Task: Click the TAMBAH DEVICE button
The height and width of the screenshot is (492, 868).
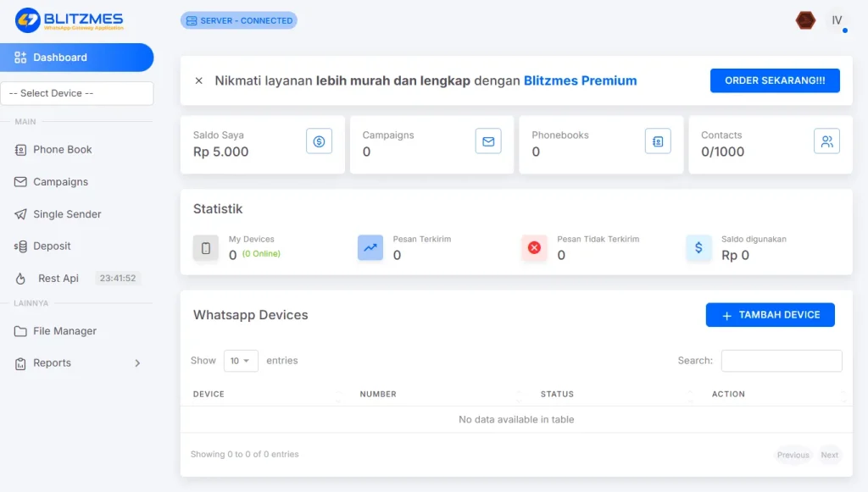Action: click(x=770, y=315)
